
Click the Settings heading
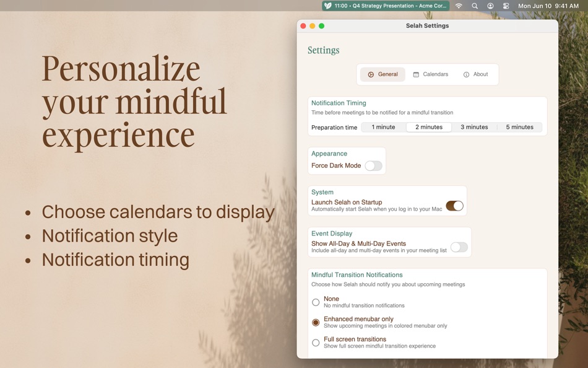[x=323, y=50]
